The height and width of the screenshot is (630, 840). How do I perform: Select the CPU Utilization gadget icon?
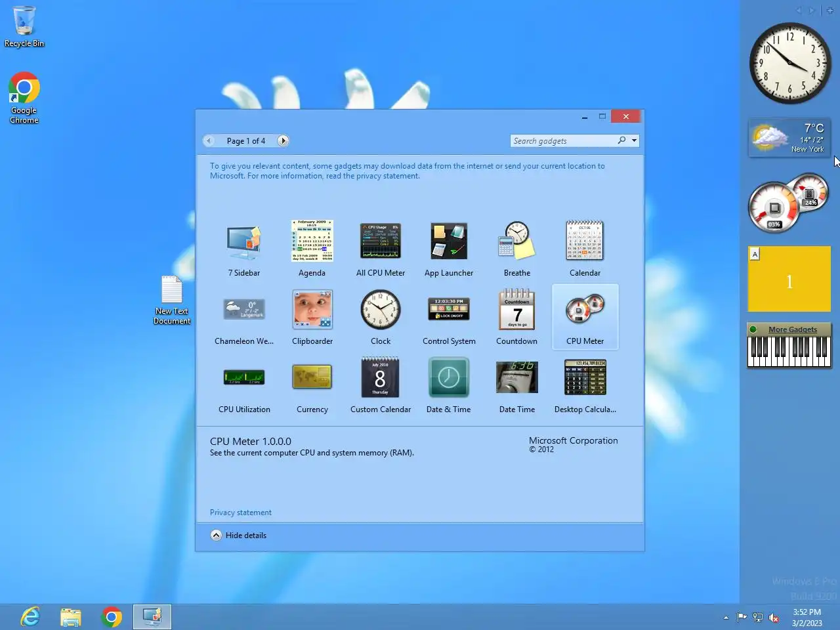[x=244, y=377]
